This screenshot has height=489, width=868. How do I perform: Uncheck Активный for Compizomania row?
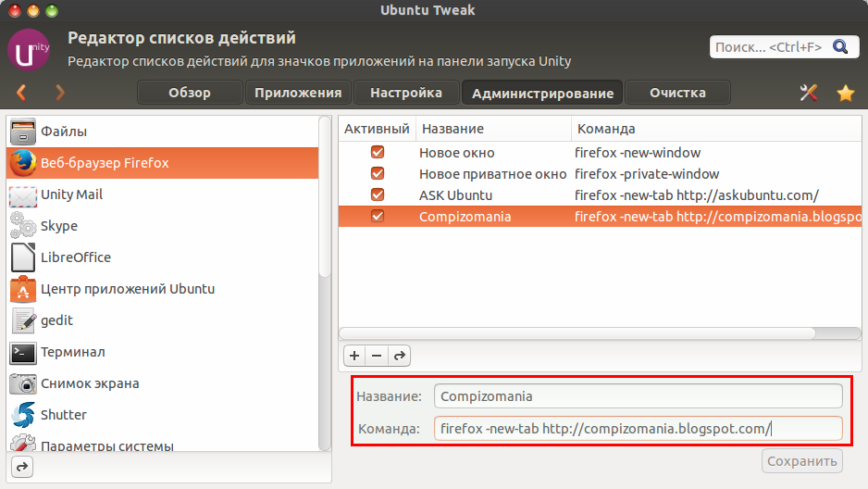coord(378,216)
